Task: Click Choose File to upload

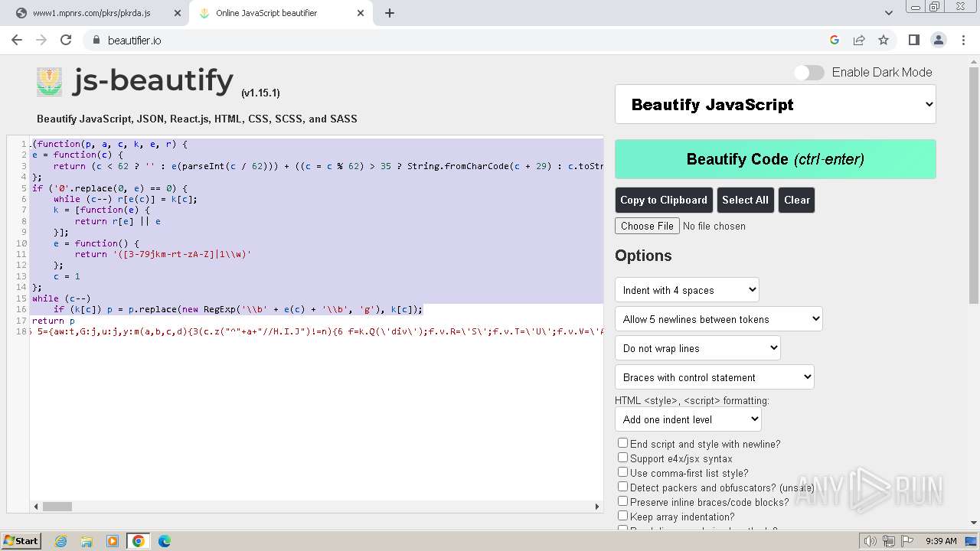Action: tap(647, 226)
